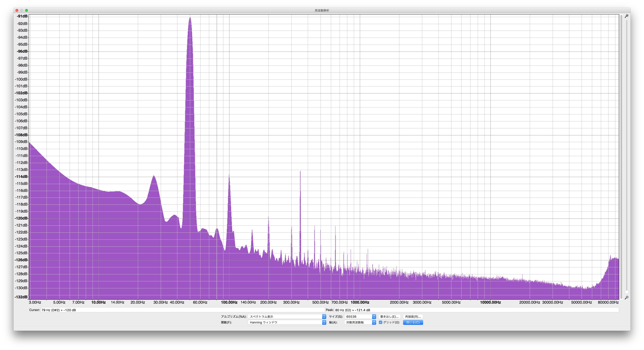
Task: Click the green maximize window button
Action: tap(27, 10)
